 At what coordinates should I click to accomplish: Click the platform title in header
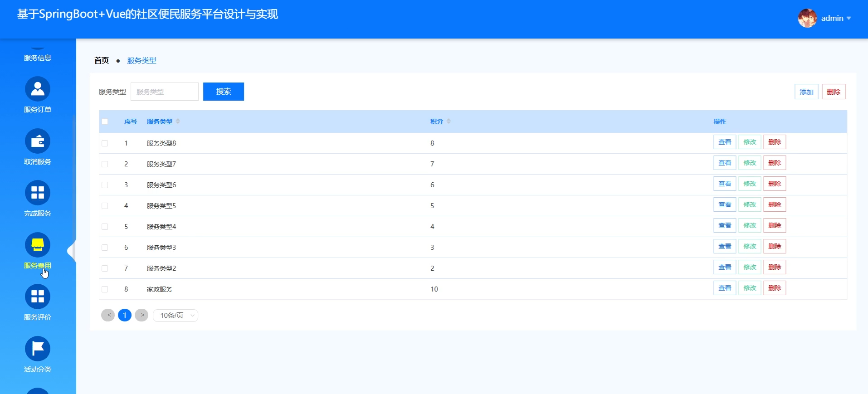pos(147,14)
